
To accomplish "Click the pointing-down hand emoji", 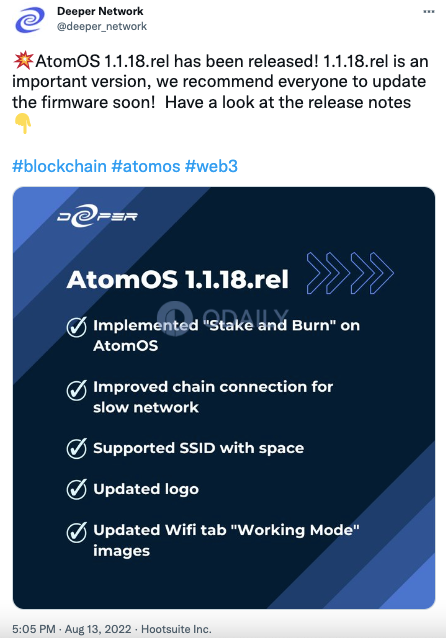I will 23,124.
